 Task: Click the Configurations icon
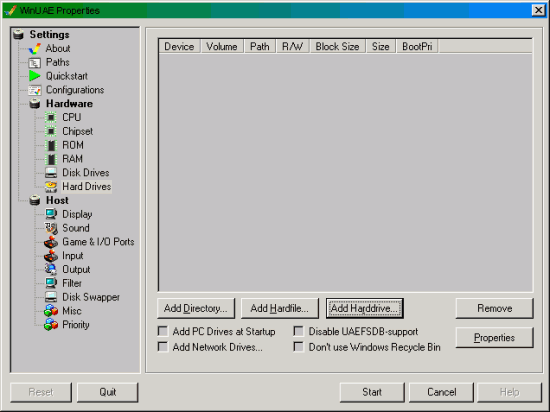[x=35, y=90]
